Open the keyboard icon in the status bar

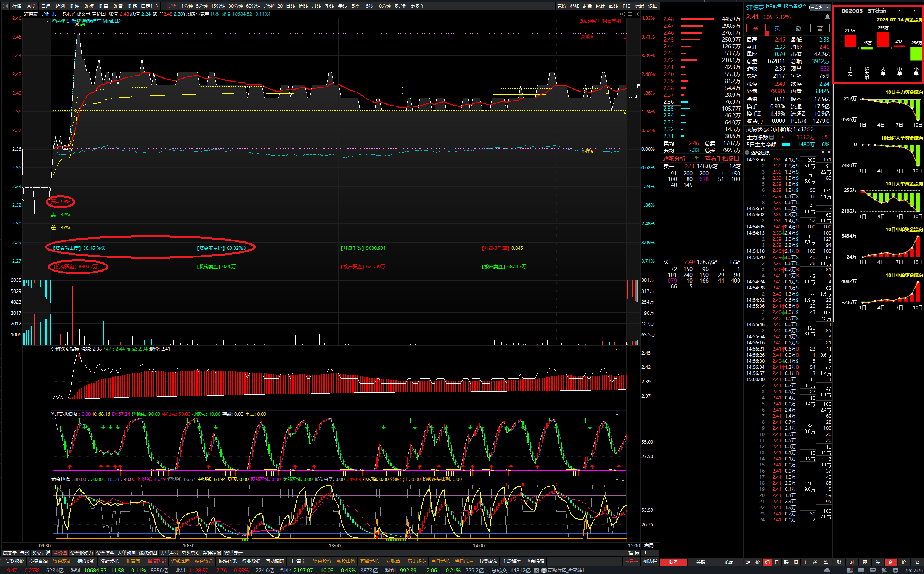click(x=861, y=570)
